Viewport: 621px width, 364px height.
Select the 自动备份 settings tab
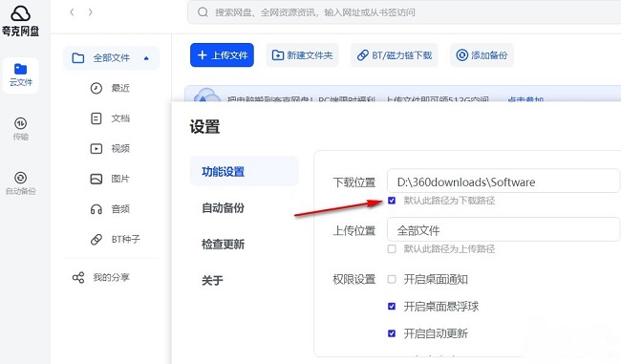click(x=223, y=208)
